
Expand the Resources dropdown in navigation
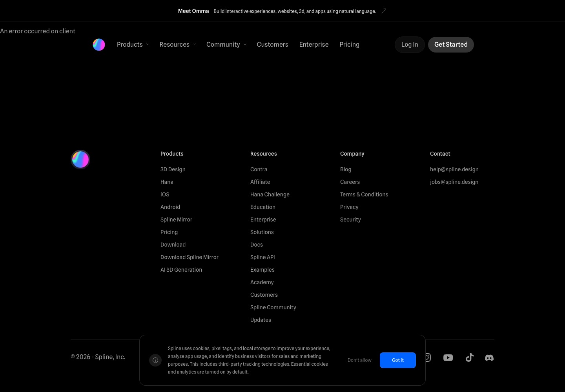click(178, 45)
